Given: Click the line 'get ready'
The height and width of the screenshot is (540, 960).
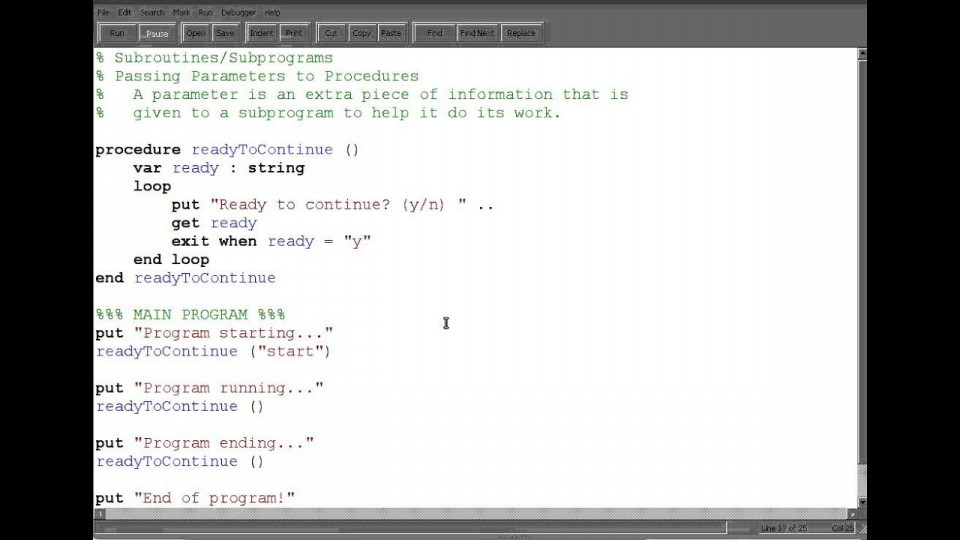Looking at the screenshot, I should pos(214,223).
